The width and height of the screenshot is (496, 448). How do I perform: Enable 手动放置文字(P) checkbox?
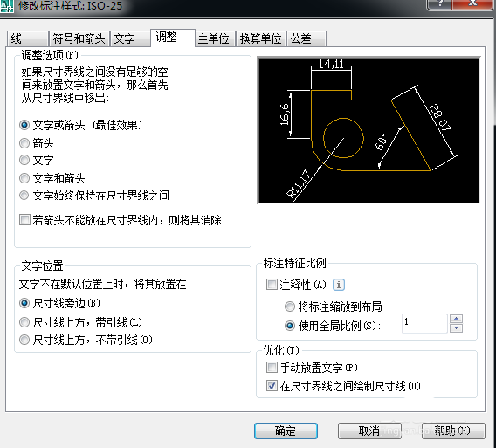272,368
